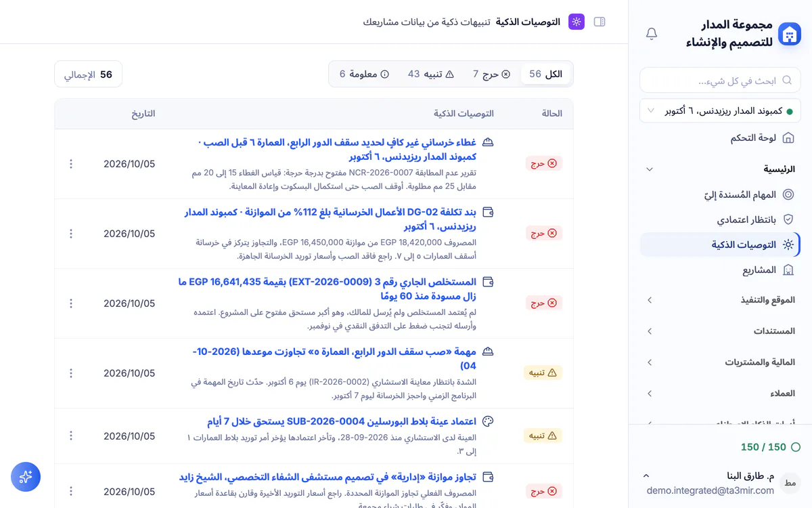Open التوصيات الذكية in sidebar

click(x=720, y=245)
